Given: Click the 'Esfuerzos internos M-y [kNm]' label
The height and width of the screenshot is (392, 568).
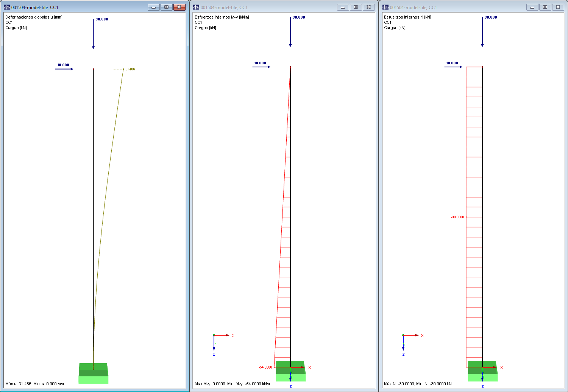Looking at the screenshot, I should 222,17.
